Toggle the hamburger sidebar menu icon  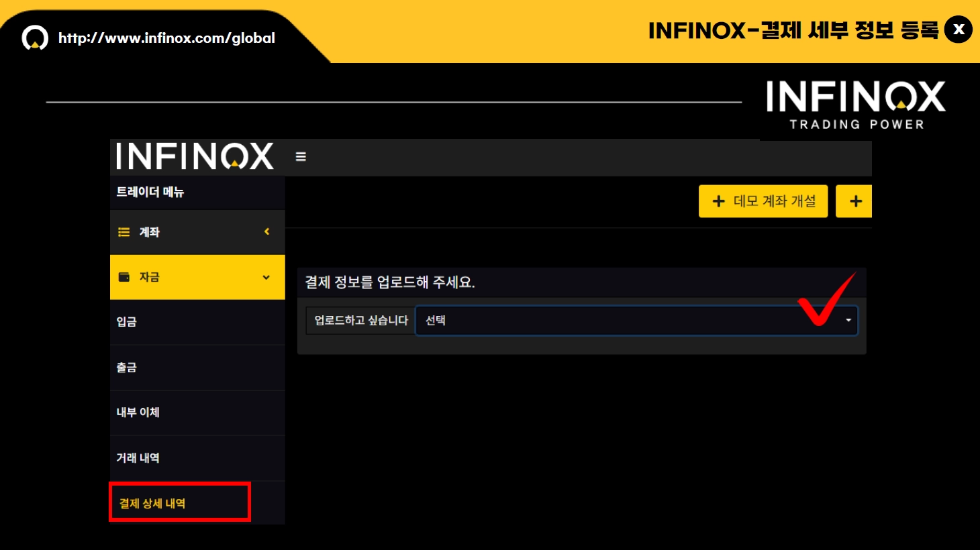(301, 156)
